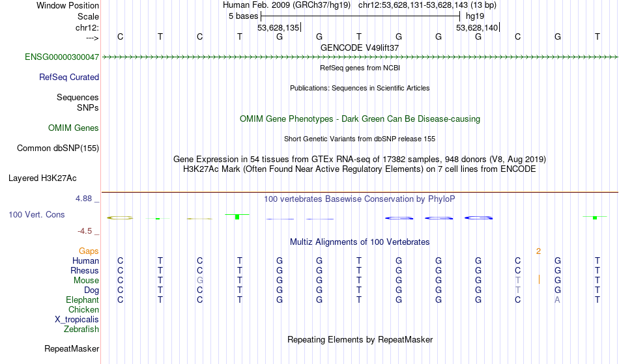This screenshot has height=364, width=619.
Task: Click the SNPs track label
Action: click(x=88, y=107)
